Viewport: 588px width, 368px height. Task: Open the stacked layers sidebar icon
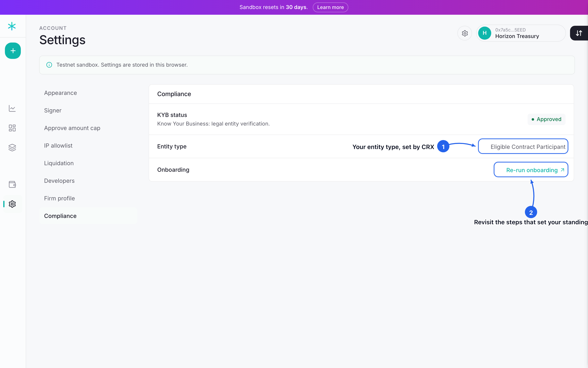tap(12, 147)
